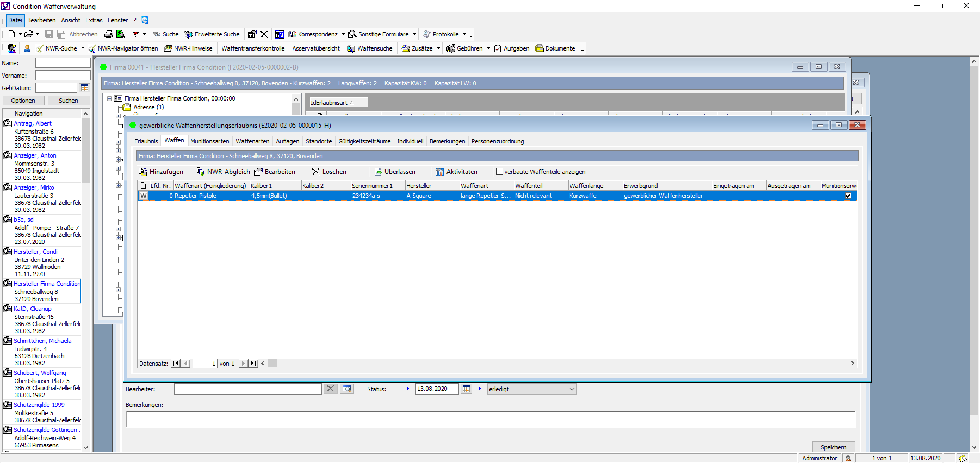Enable 'verbaute Waffenteile anzeigen' checkbox
Screen dimensions: 980x463
click(499, 172)
